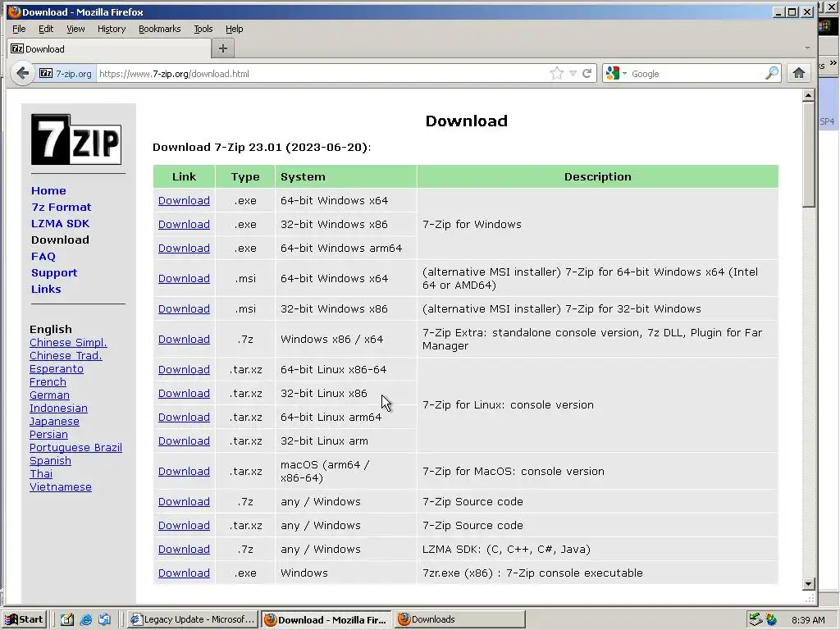Click the page scrollbar down arrow
This screenshot has width=840, height=630.
(x=808, y=583)
